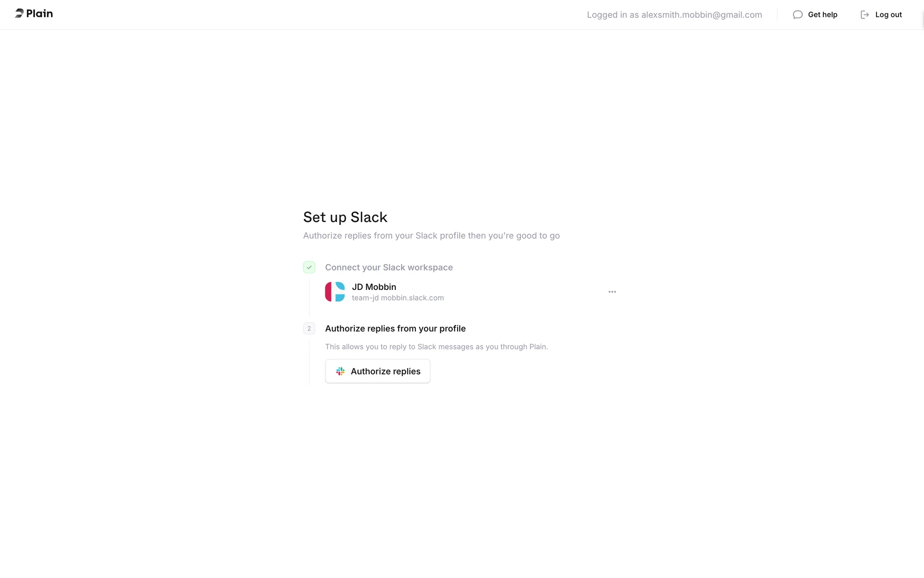924x578 pixels.
Task: Click the green completed step checkmark
Action: [x=309, y=267]
